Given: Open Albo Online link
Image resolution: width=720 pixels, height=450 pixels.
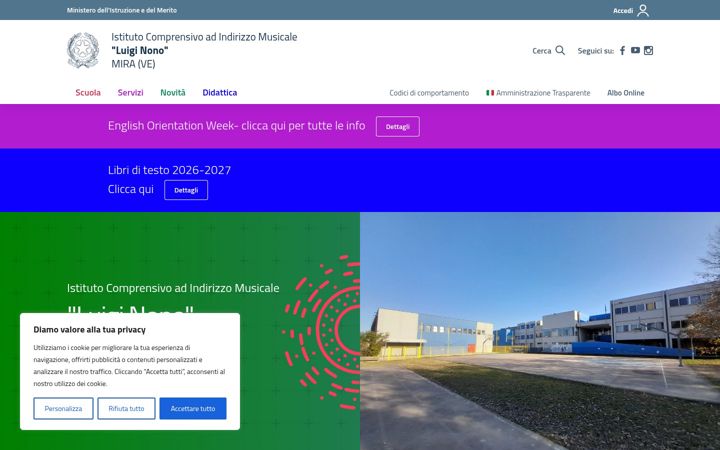Looking at the screenshot, I should pyautogui.click(x=626, y=93).
